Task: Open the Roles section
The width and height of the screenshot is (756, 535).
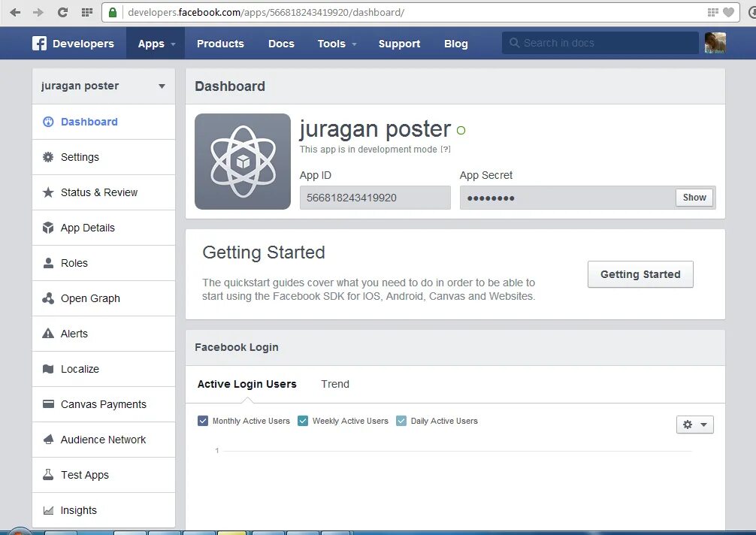Action: [104, 263]
